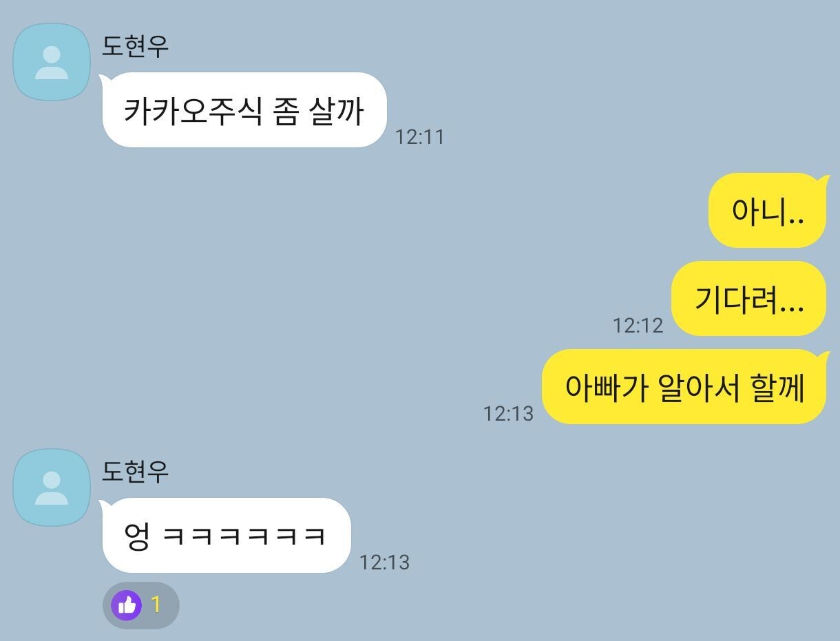Screen dimensions: 840x641
Task: Tap the yellow 기다려... message bubble
Action: coord(749,299)
